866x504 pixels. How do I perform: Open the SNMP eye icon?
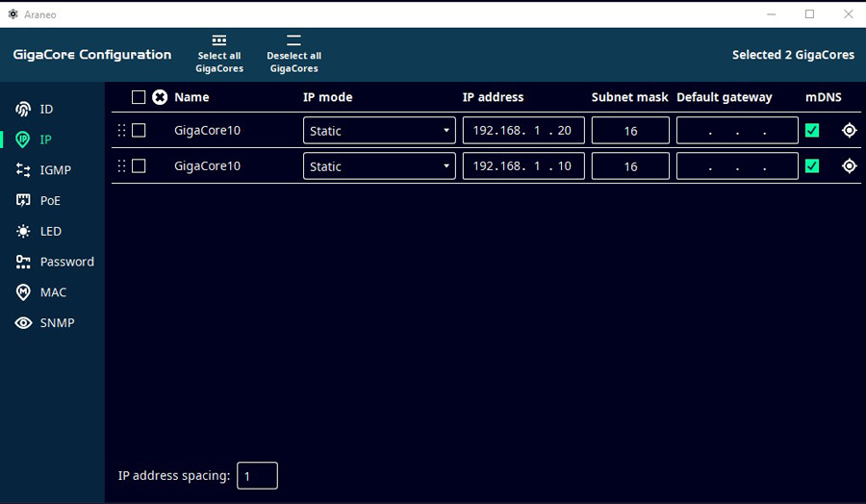pos(23,323)
